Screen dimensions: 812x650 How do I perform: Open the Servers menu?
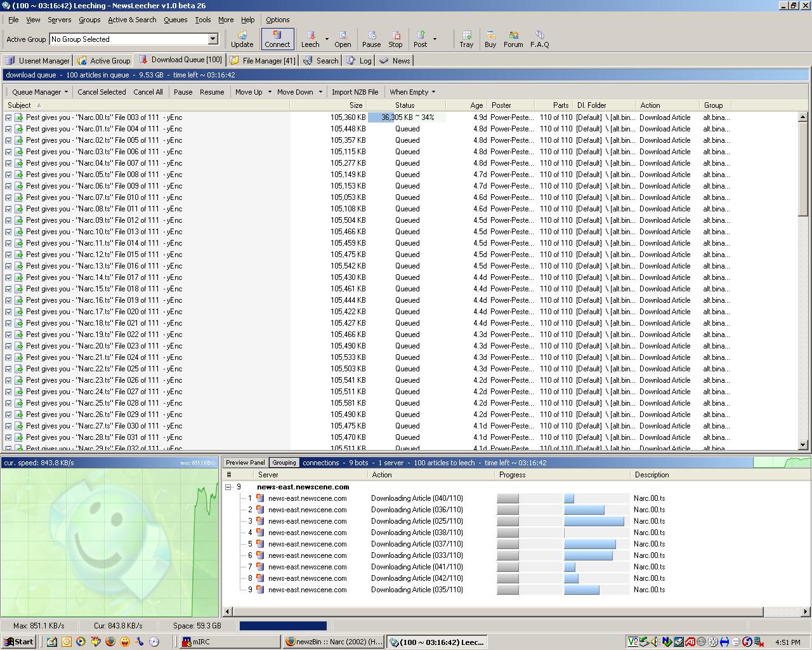(59, 20)
